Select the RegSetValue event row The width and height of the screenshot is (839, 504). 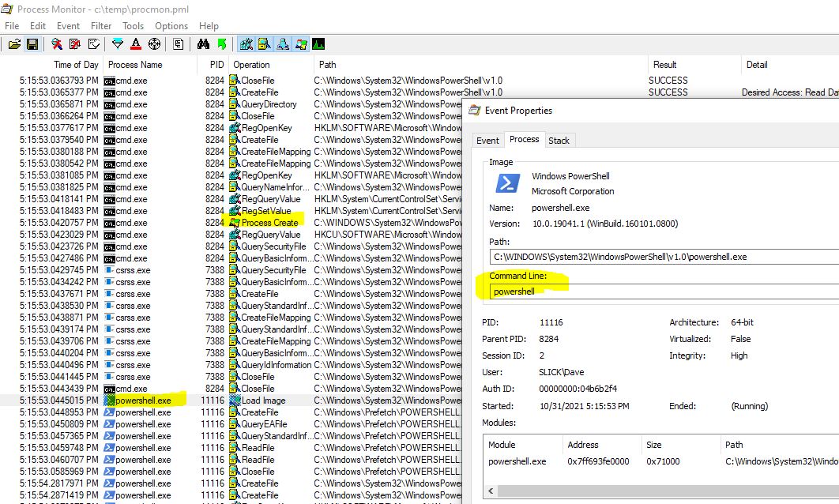[x=230, y=211]
